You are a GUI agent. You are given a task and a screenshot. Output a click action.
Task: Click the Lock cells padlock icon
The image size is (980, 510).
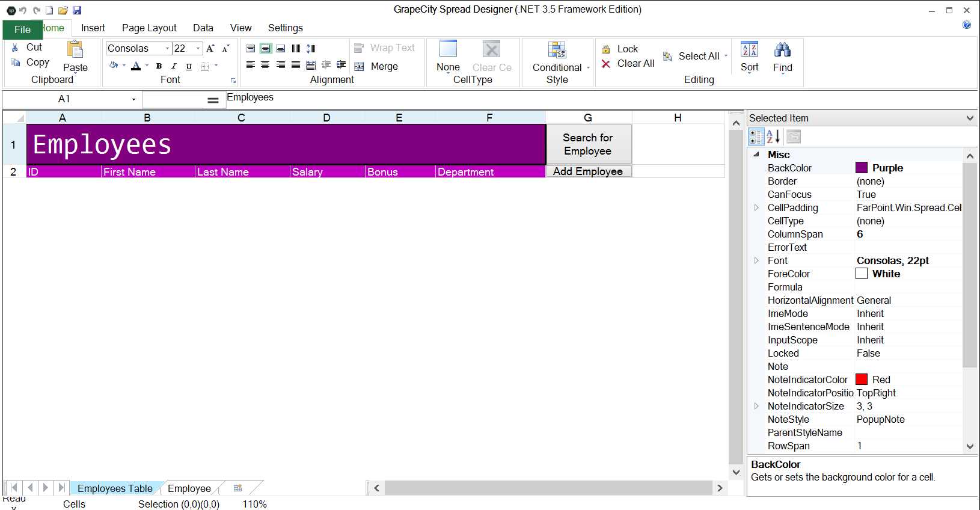tap(606, 49)
